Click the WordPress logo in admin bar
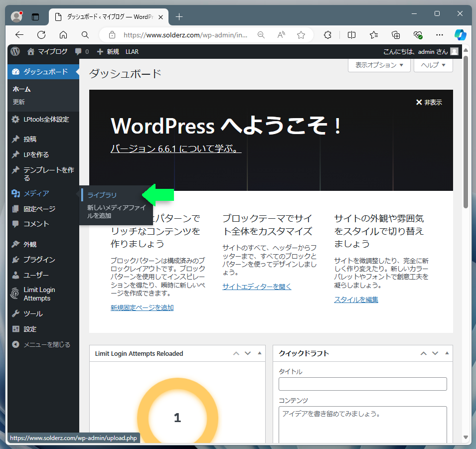Viewport: 476px width, 449px height. click(x=15, y=52)
